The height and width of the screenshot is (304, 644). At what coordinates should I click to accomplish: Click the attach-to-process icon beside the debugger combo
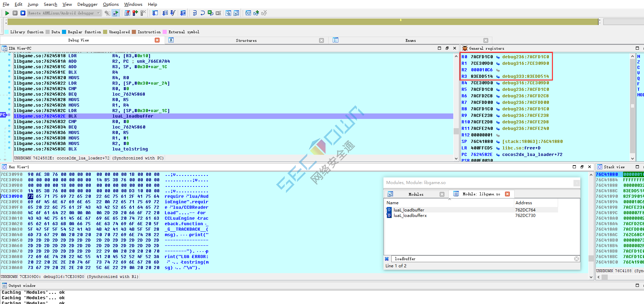point(107,13)
